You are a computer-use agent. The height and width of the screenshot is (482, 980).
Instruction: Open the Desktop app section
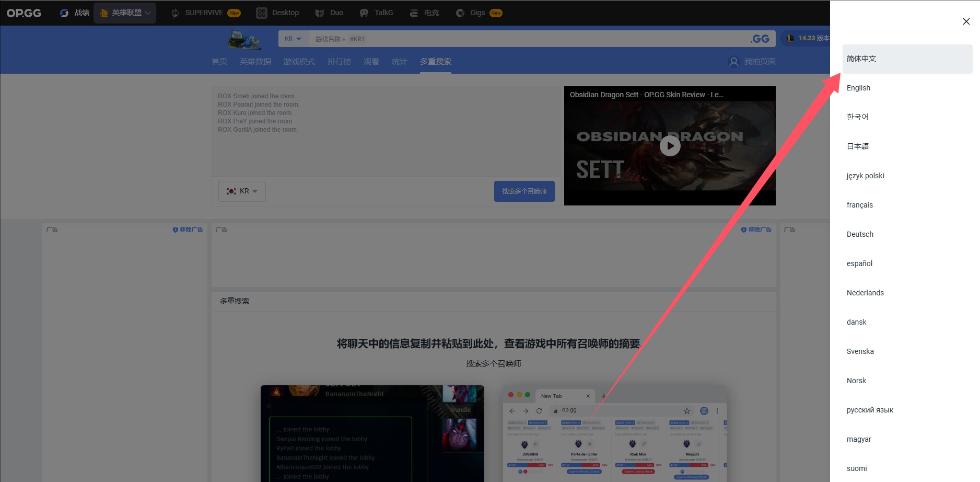click(x=277, y=13)
